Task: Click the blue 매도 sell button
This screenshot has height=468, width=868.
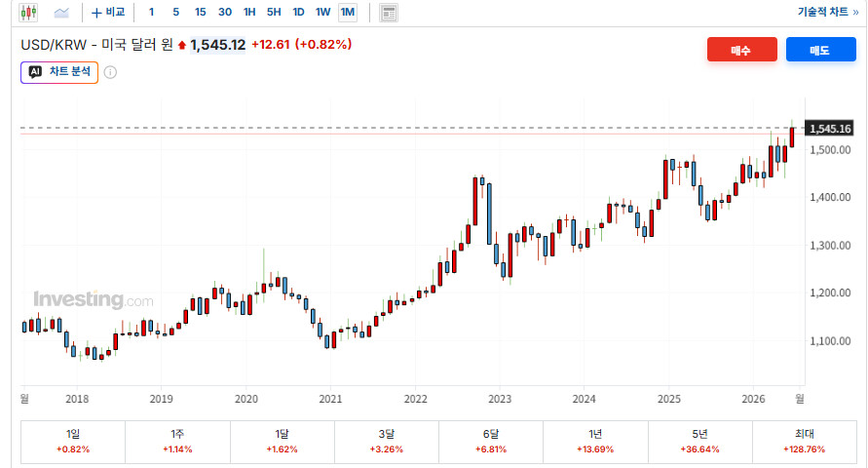Action: pos(821,50)
